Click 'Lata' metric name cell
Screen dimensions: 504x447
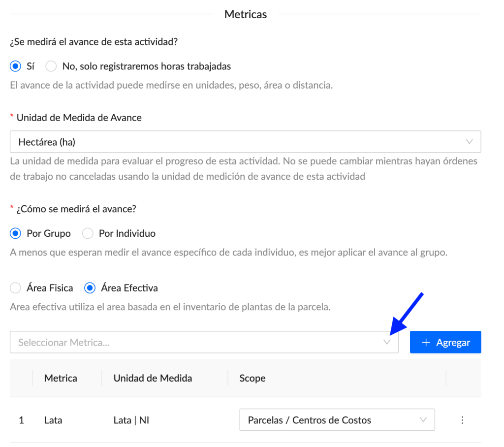pos(53,420)
